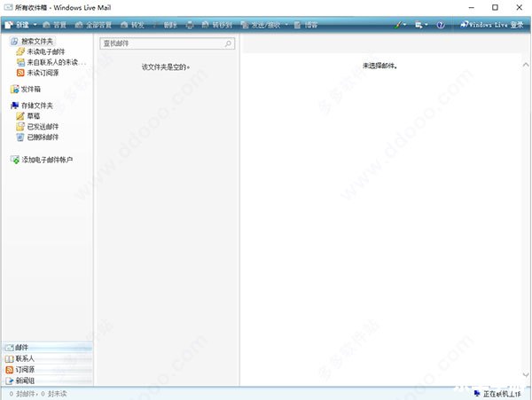This screenshot has width=532, height=400.
Task: Click the Windows Live 登录 sign-in link
Action: click(x=491, y=25)
